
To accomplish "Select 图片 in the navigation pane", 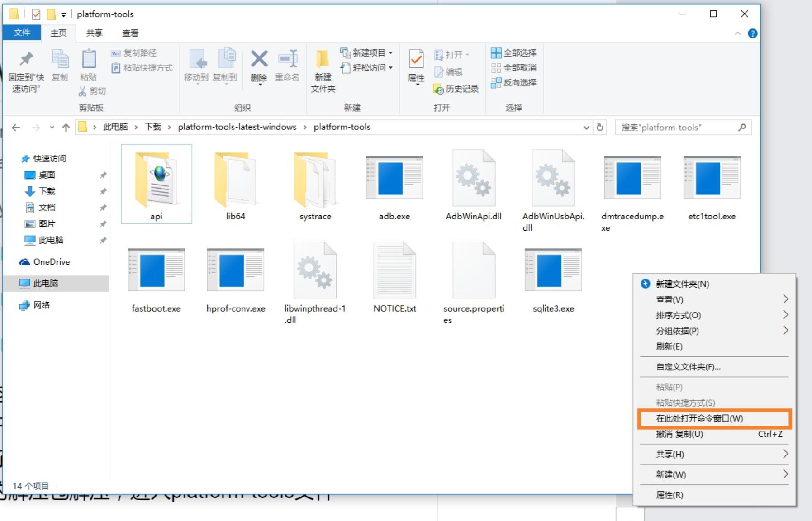I will (x=40, y=224).
